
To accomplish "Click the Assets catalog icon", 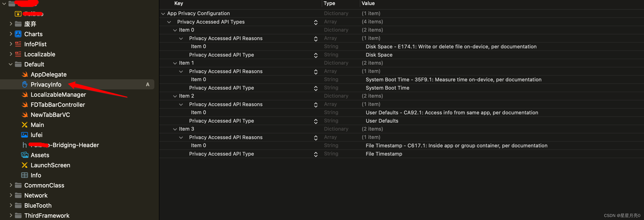I will [x=25, y=155].
